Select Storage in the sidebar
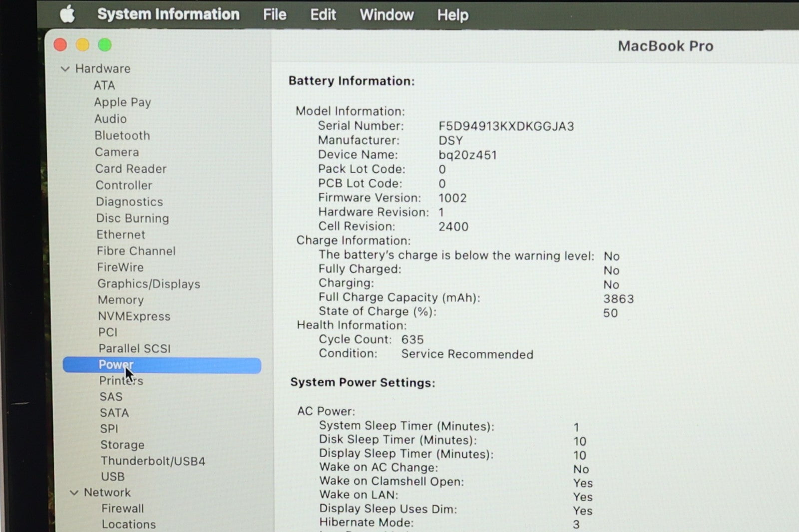This screenshot has height=532, width=799. point(122,445)
